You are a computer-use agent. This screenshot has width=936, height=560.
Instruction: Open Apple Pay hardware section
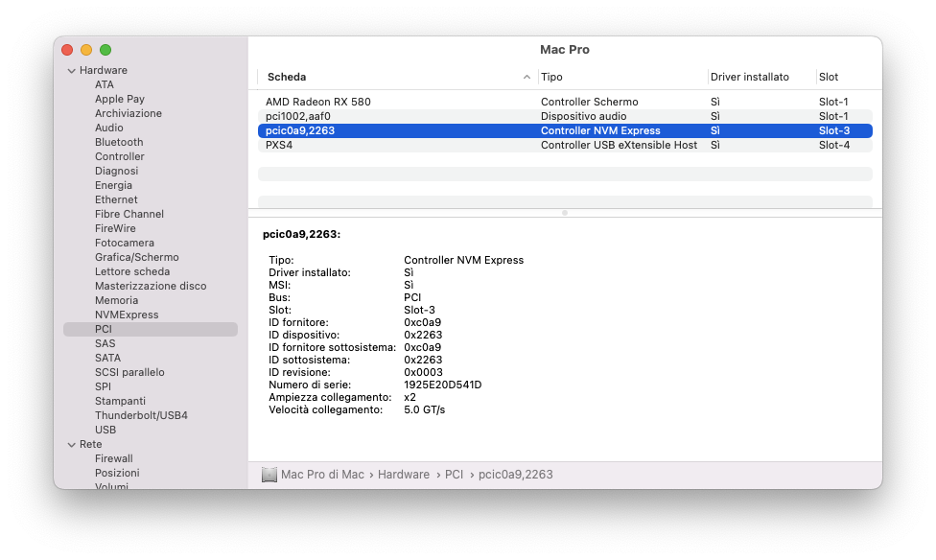pyautogui.click(x=119, y=99)
